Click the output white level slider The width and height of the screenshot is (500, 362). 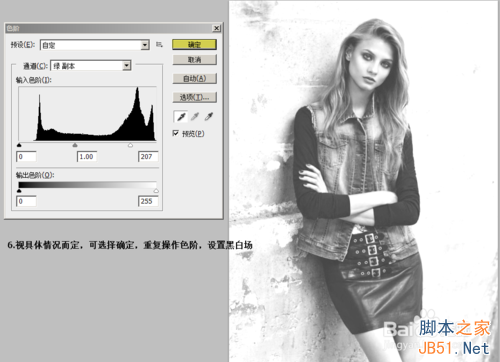(156, 191)
